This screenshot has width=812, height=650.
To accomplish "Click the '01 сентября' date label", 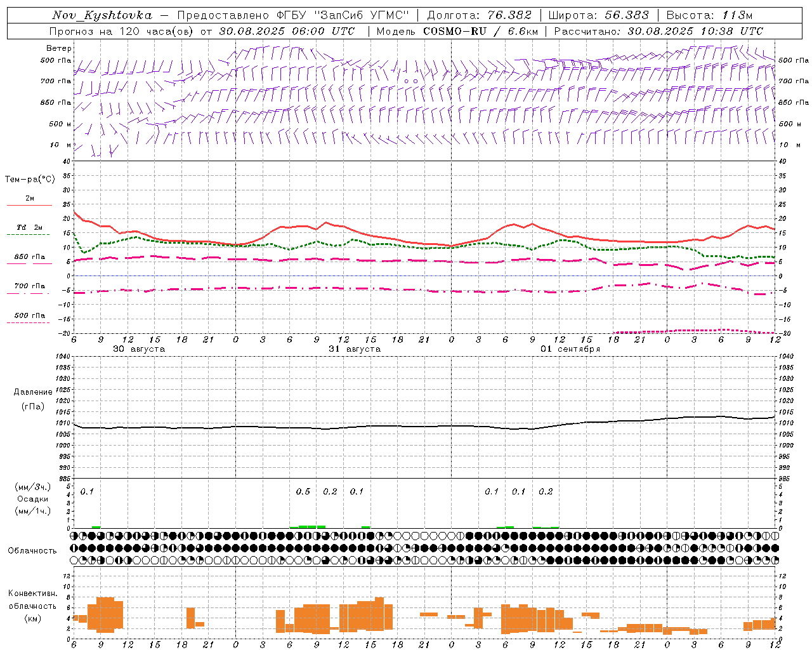I will (x=570, y=349).
